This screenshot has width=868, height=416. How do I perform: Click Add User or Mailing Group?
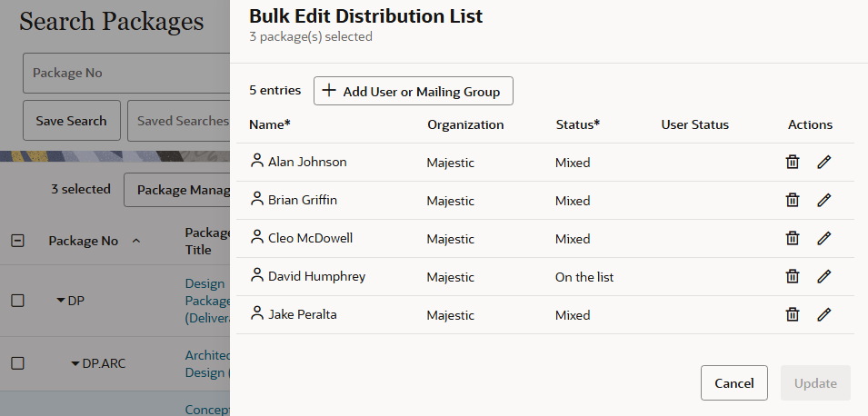click(x=413, y=92)
